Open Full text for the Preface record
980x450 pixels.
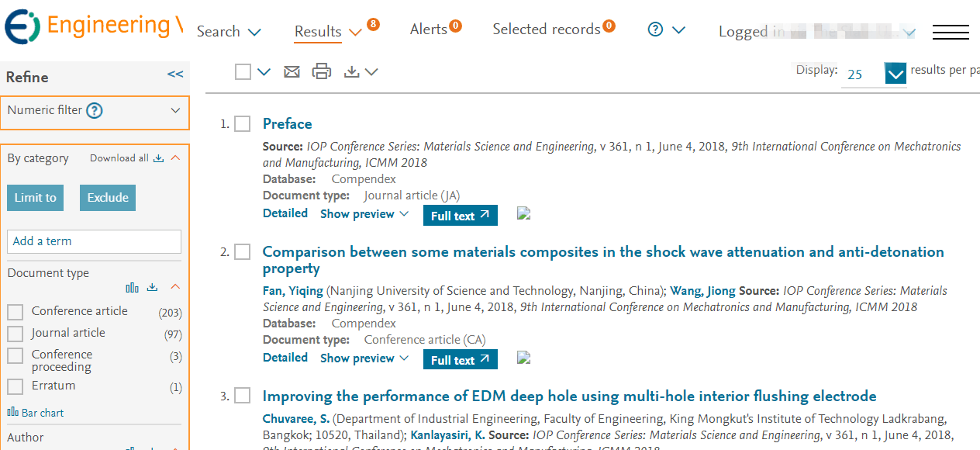coord(461,216)
